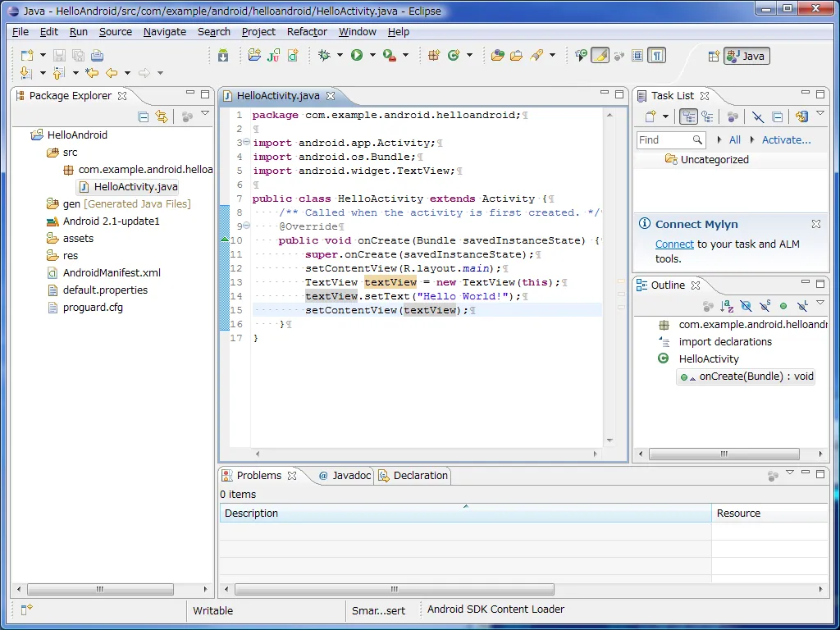Open the External Tools dropdown arrow
Screen dimensions: 840x630
[405, 55]
